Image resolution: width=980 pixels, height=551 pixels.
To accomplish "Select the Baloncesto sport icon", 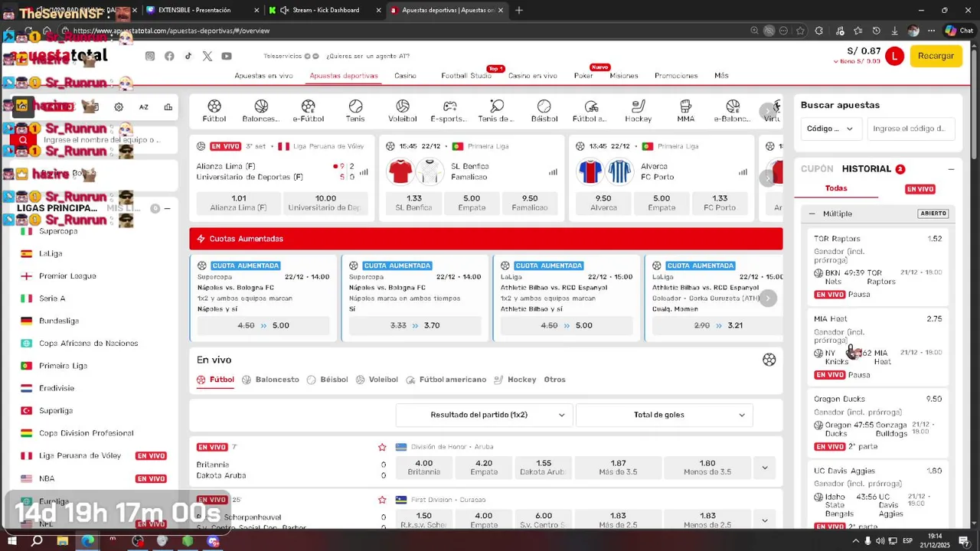I will coord(261,111).
